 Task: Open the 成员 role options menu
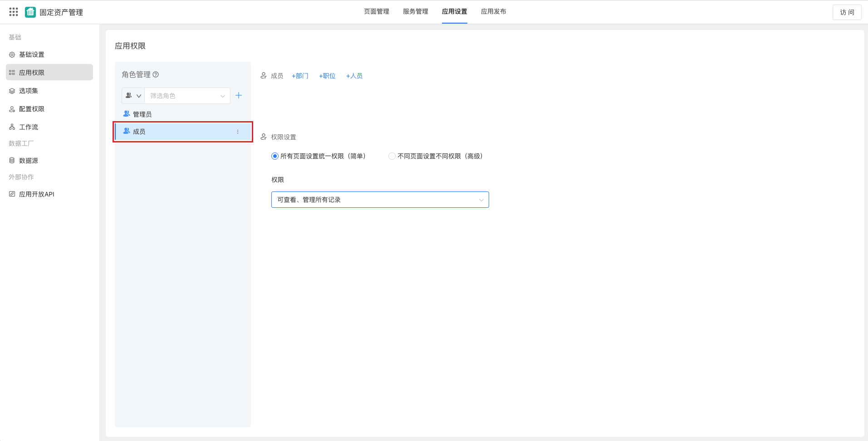coord(237,132)
